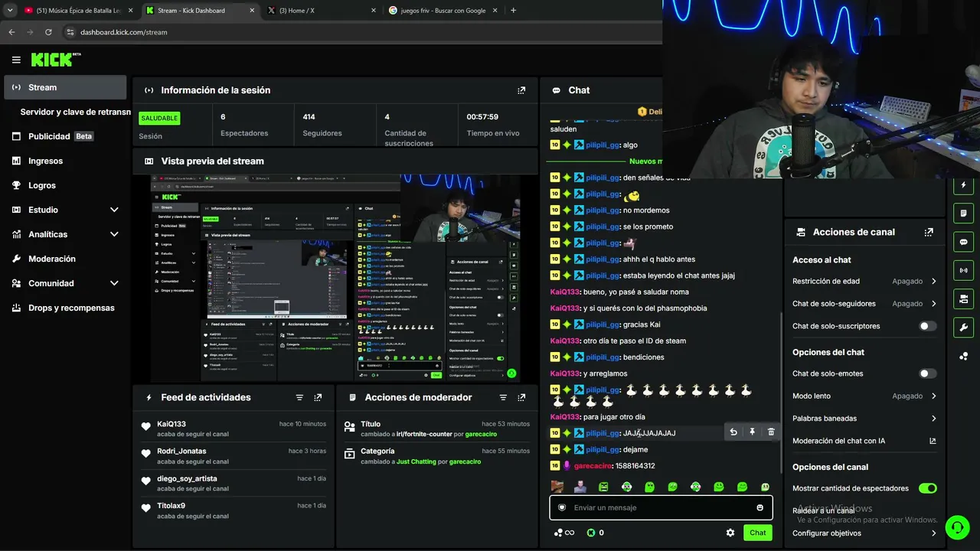Pop out the Acciones de canal panel

pos(929,233)
